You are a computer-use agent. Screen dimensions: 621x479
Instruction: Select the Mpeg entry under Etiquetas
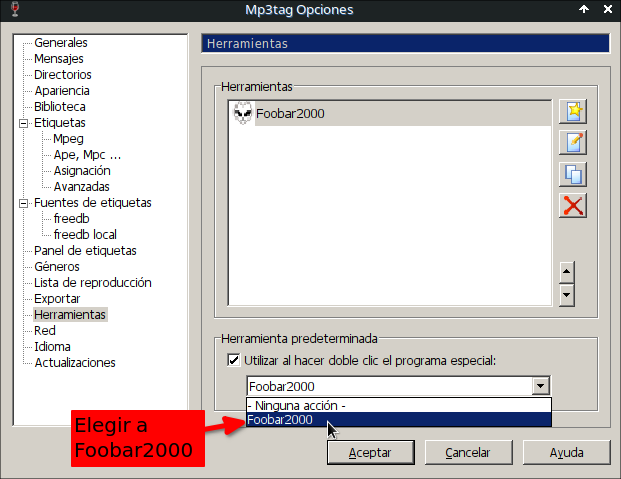[x=69, y=139]
